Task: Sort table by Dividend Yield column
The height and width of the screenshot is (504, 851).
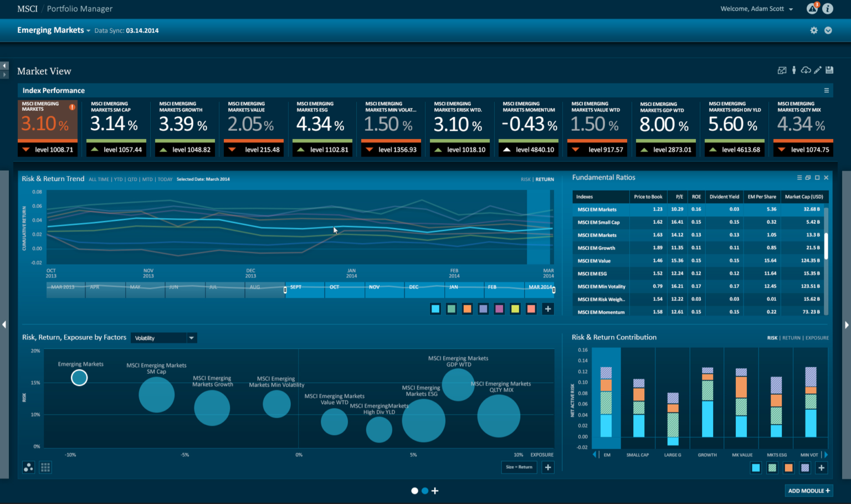Action: [x=724, y=197]
